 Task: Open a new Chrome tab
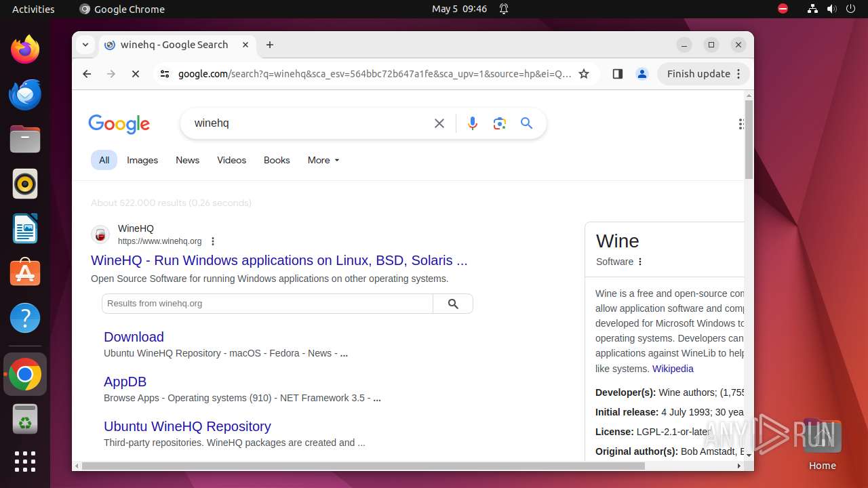click(x=270, y=45)
